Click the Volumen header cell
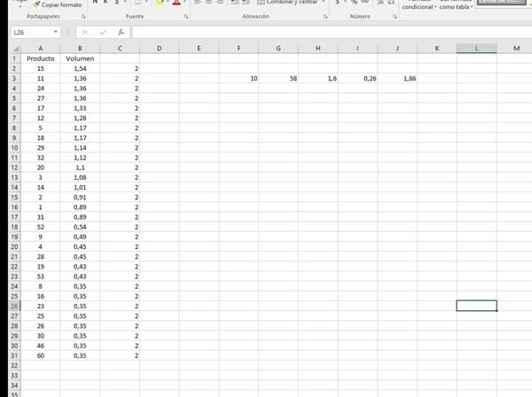The height and width of the screenshot is (397, 532). click(80, 58)
